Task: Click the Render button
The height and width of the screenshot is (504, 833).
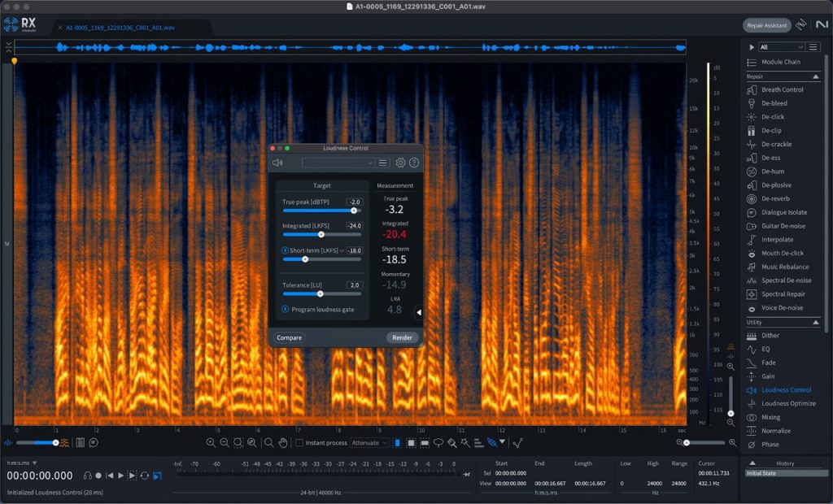Action: (402, 337)
